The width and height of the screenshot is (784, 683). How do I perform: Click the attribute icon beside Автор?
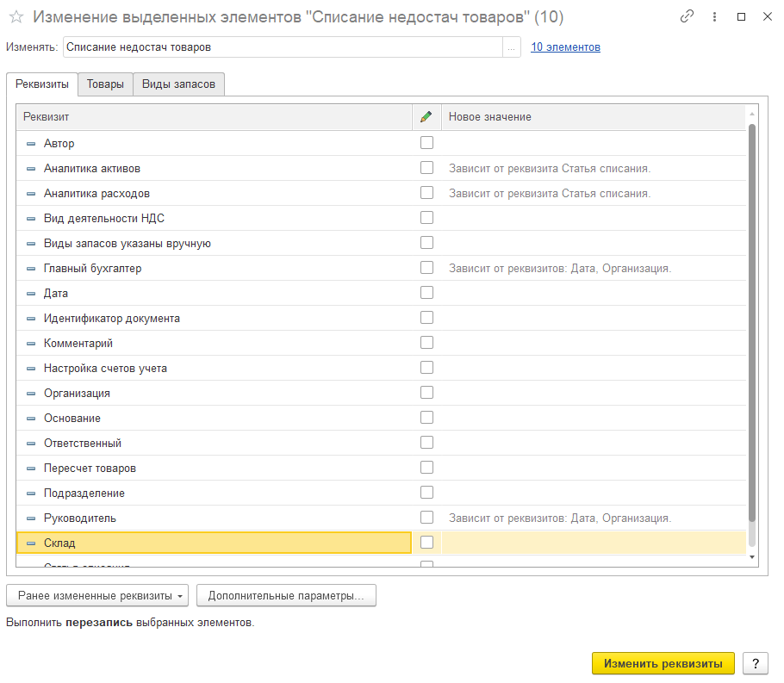click(31, 144)
